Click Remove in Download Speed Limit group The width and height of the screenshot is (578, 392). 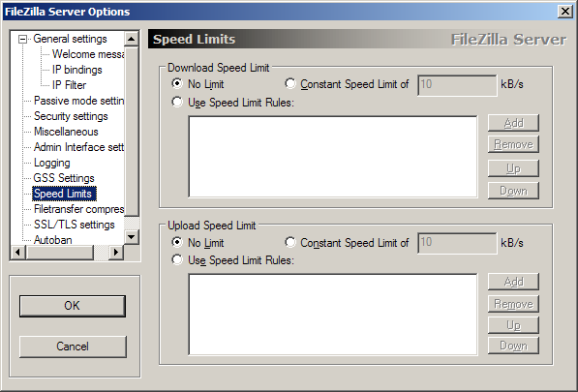pyautogui.click(x=513, y=144)
